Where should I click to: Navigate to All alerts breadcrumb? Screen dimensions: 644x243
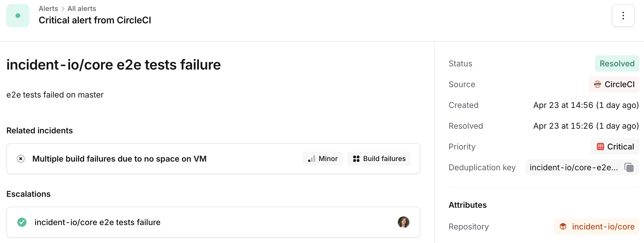tap(82, 8)
